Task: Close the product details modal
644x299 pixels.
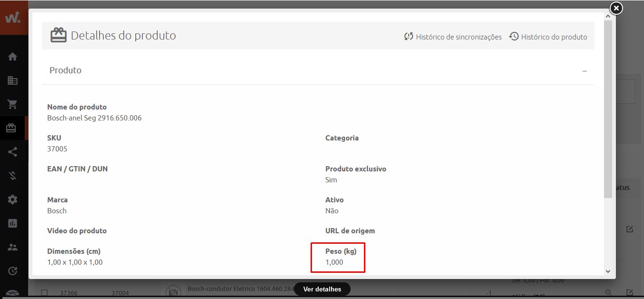Action: pyautogui.click(x=616, y=8)
